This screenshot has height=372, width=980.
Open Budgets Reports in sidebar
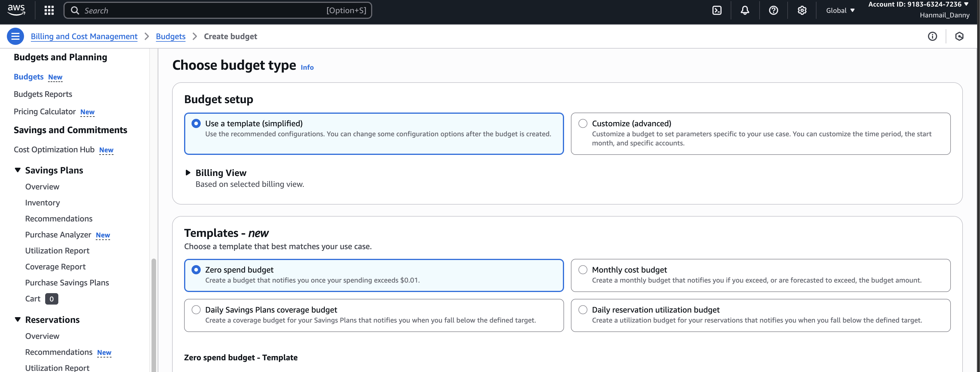(43, 94)
